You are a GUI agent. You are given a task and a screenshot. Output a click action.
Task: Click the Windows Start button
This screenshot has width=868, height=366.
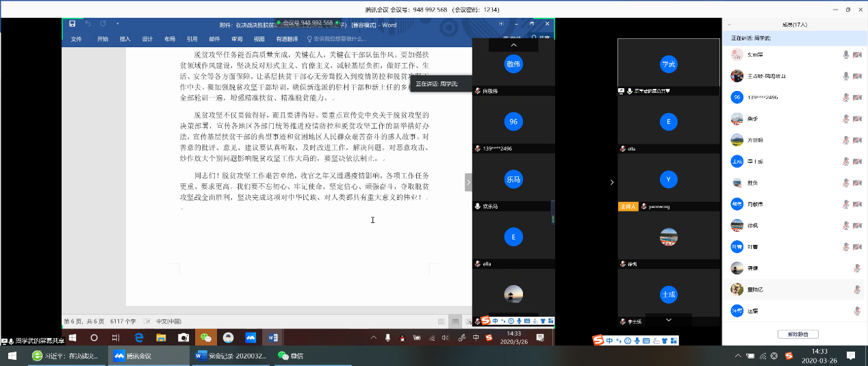click(x=12, y=356)
